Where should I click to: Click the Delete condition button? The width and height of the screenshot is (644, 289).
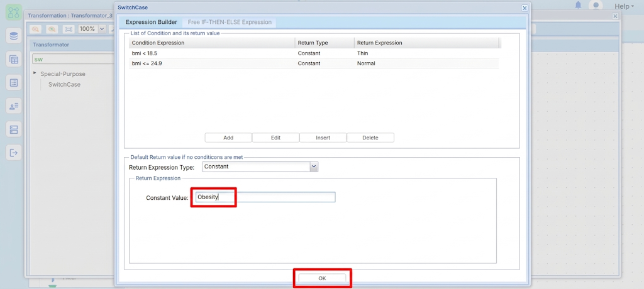(370, 138)
